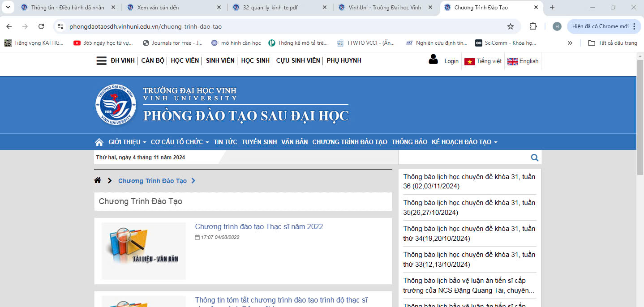Open THÔNG BÁO navigation item
The width and height of the screenshot is (644, 307).
coord(409,142)
